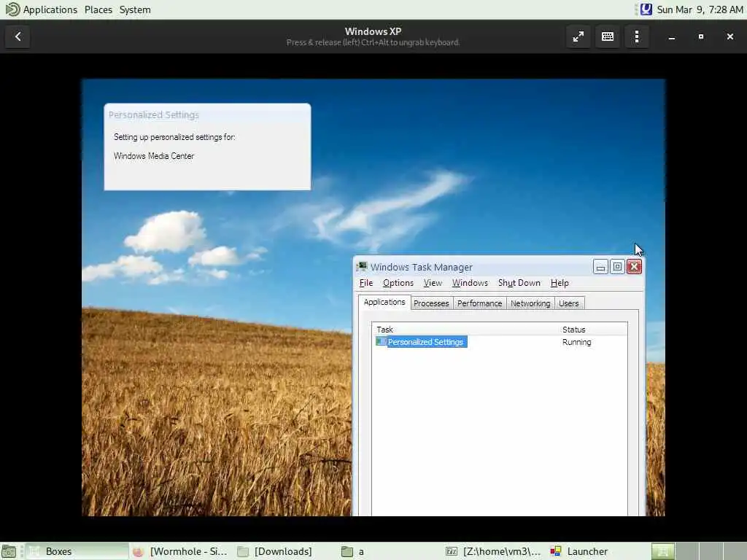The width and height of the screenshot is (747, 560).
Task: Click the tray applet beside the clock
Action: coord(646,9)
